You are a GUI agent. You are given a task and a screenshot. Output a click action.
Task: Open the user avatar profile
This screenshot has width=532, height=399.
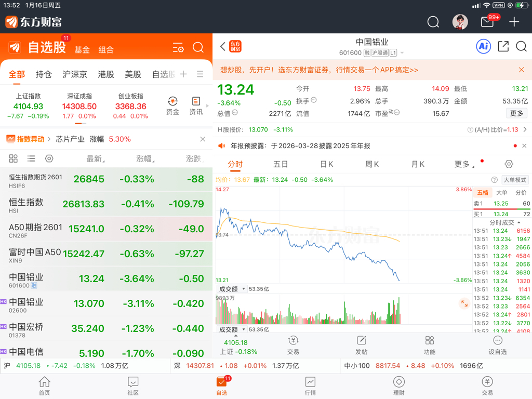(x=460, y=22)
